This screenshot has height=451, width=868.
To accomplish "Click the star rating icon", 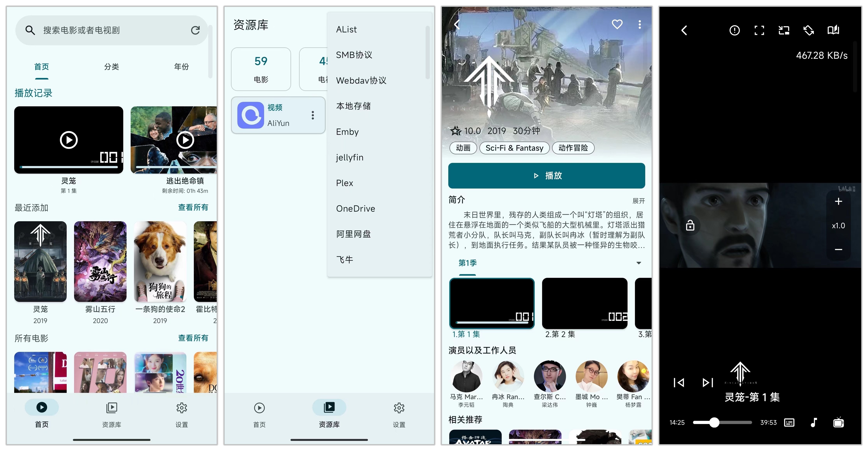I will [456, 131].
